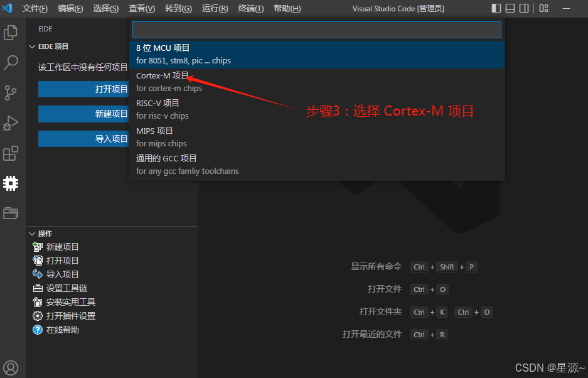588x378 pixels.
Task: Toggle bottom panel layout icon
Action: click(510, 8)
